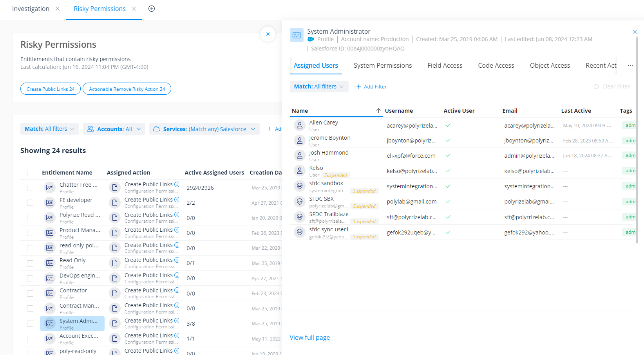The image size is (644, 355).
Task: Check the FE developer row checkbox
Action: pos(30,203)
